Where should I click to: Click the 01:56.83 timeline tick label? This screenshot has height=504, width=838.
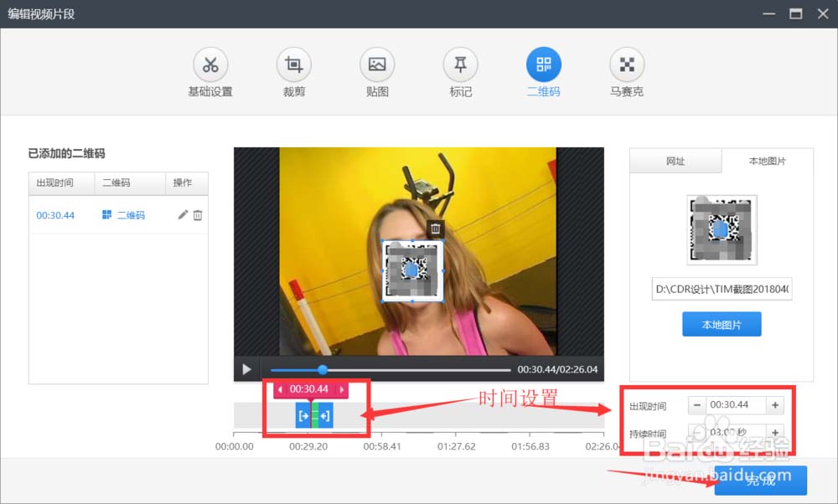click(530, 446)
